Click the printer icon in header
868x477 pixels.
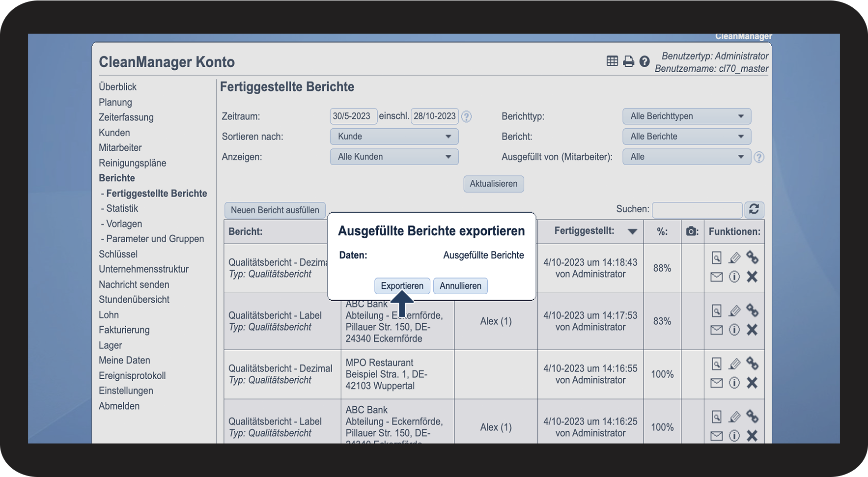628,61
